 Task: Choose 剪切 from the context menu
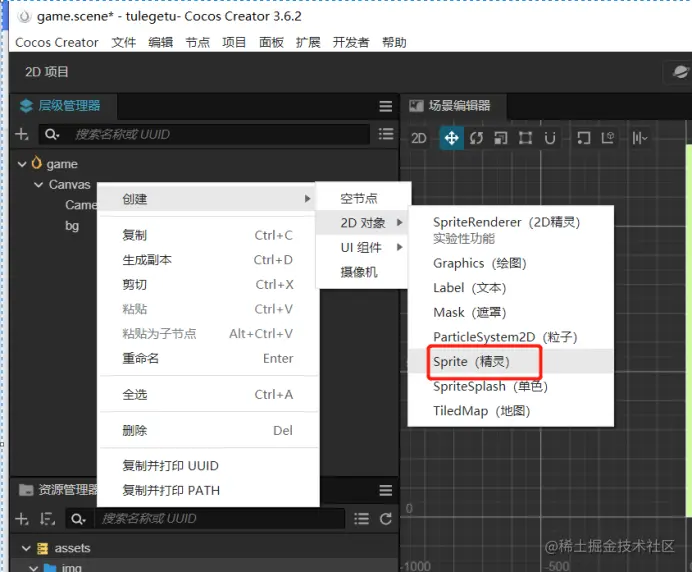coord(207,284)
